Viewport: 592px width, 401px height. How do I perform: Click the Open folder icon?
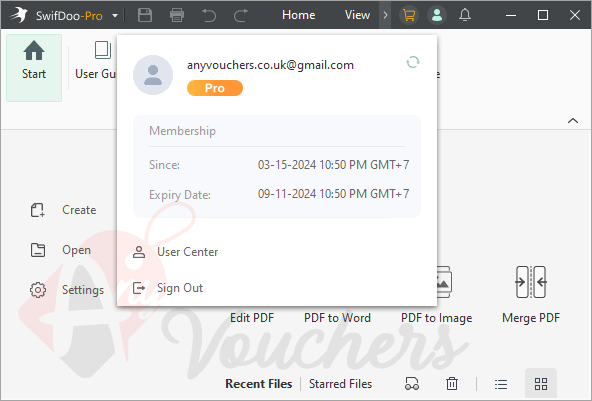click(x=38, y=250)
